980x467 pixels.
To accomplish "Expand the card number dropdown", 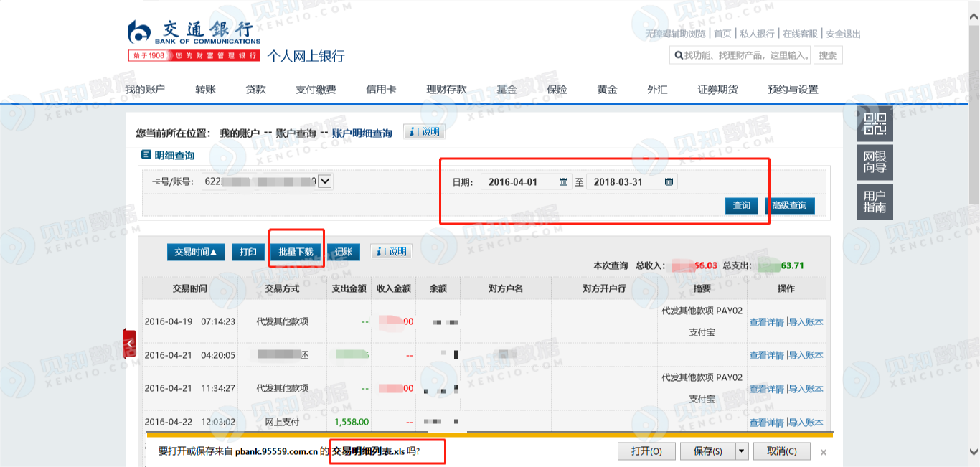I will [x=324, y=181].
